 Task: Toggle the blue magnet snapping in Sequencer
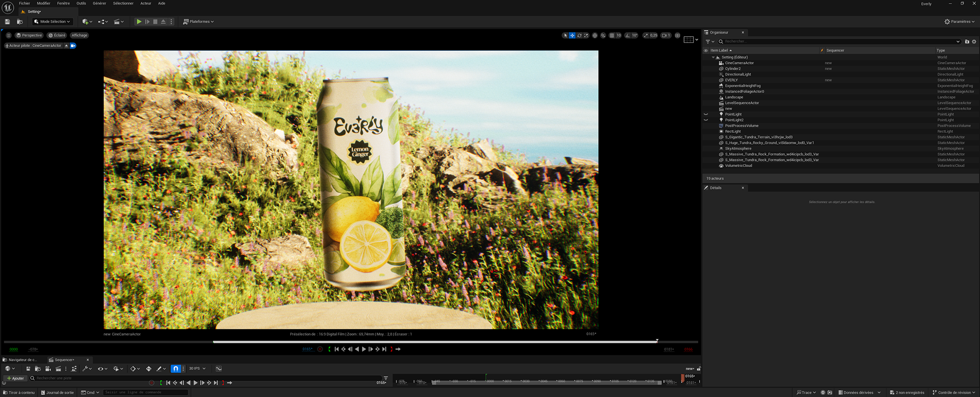[x=176, y=368]
